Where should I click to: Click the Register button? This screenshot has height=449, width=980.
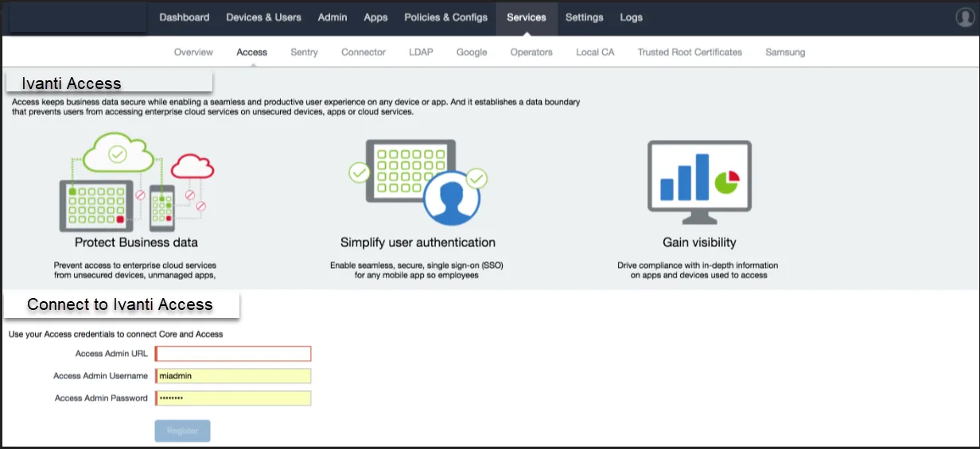[x=182, y=431]
